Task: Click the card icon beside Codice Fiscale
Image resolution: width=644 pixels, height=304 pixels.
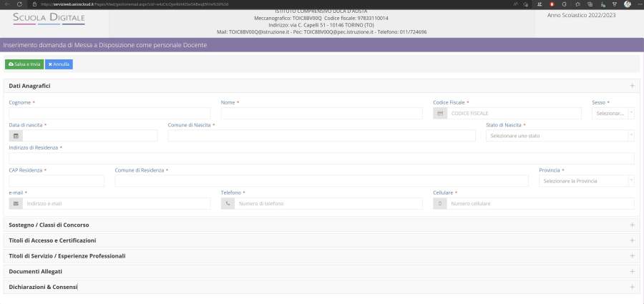Action: pos(440,114)
